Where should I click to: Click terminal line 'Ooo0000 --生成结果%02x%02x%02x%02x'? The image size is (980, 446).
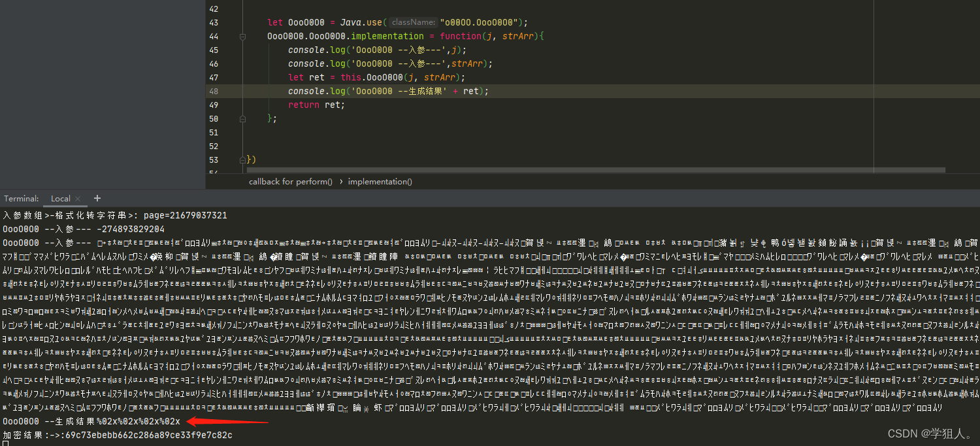click(x=91, y=422)
